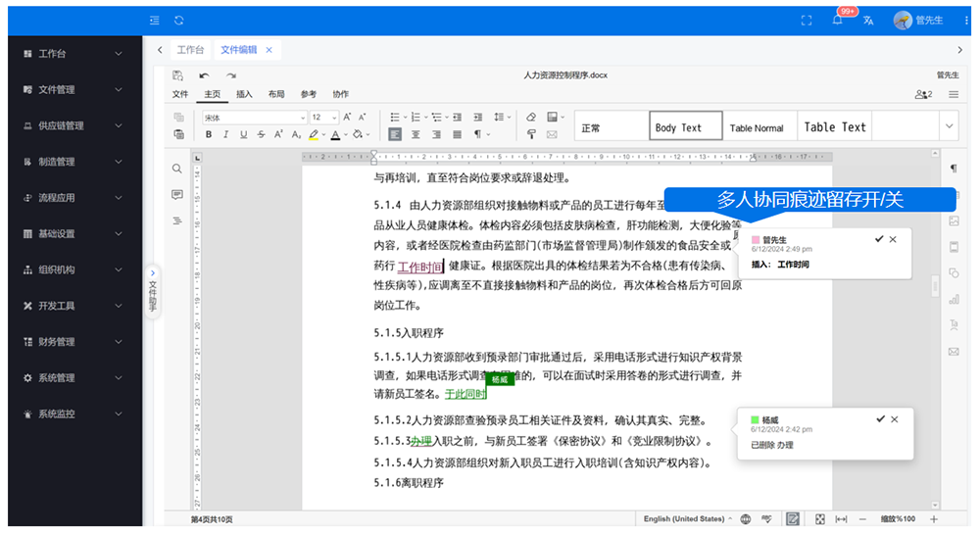
Task: Open the search magnifier in left panel
Action: [177, 170]
